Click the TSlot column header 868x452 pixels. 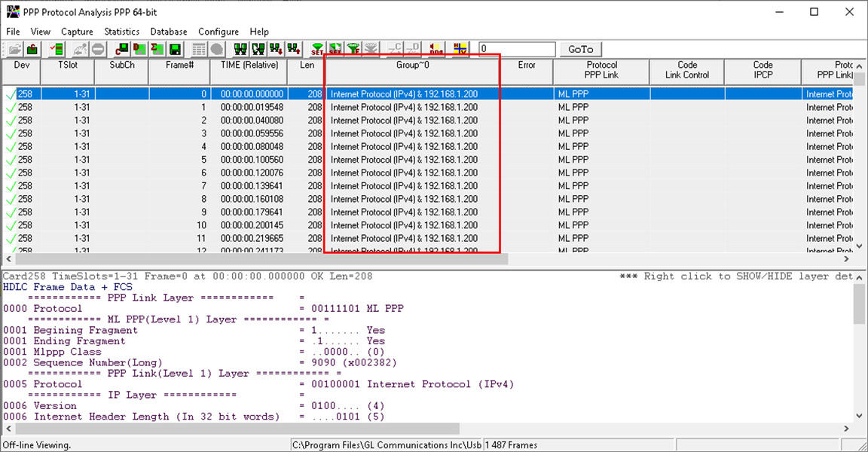click(68, 72)
